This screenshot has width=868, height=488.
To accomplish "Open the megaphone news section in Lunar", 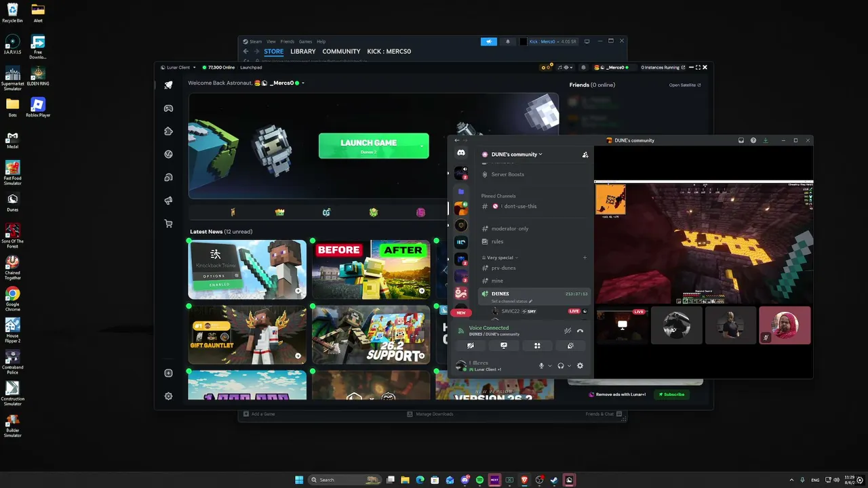I will [x=168, y=201].
